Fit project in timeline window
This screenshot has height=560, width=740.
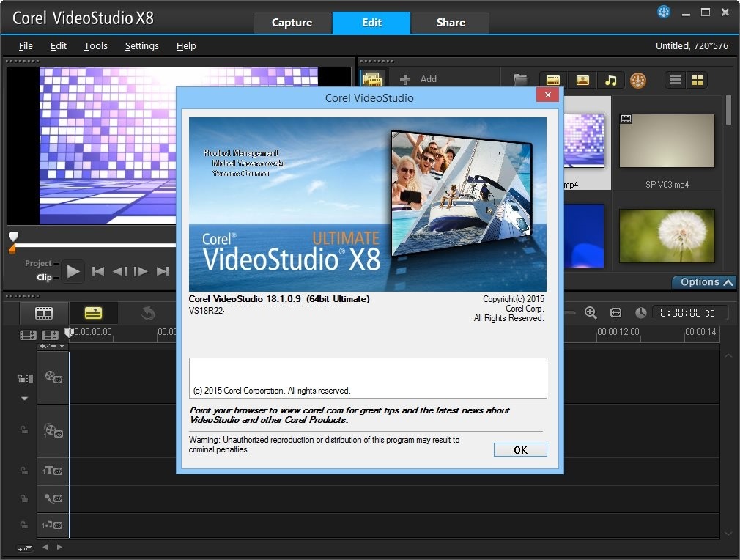[615, 313]
